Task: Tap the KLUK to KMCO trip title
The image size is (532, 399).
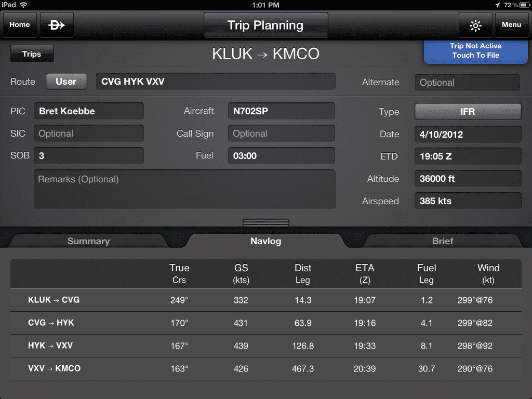Action: [x=265, y=54]
